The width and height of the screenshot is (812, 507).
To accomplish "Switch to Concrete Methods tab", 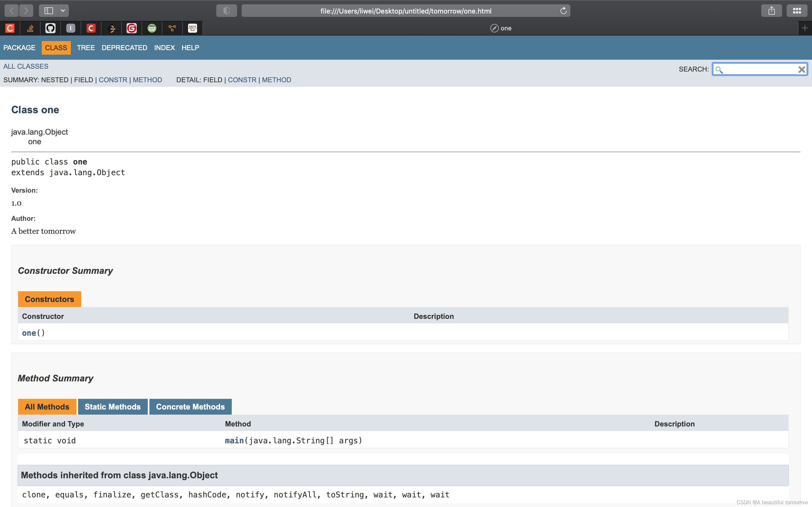I will pyautogui.click(x=190, y=407).
